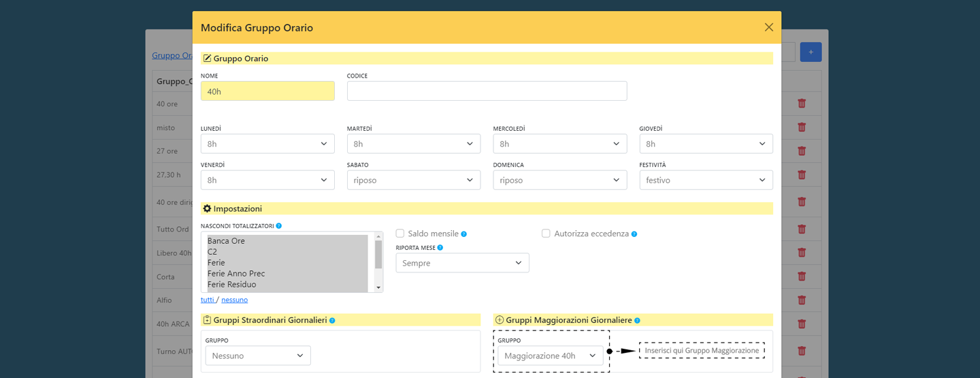
Task: Select Ferie in totalizzatori list
Action: click(287, 263)
